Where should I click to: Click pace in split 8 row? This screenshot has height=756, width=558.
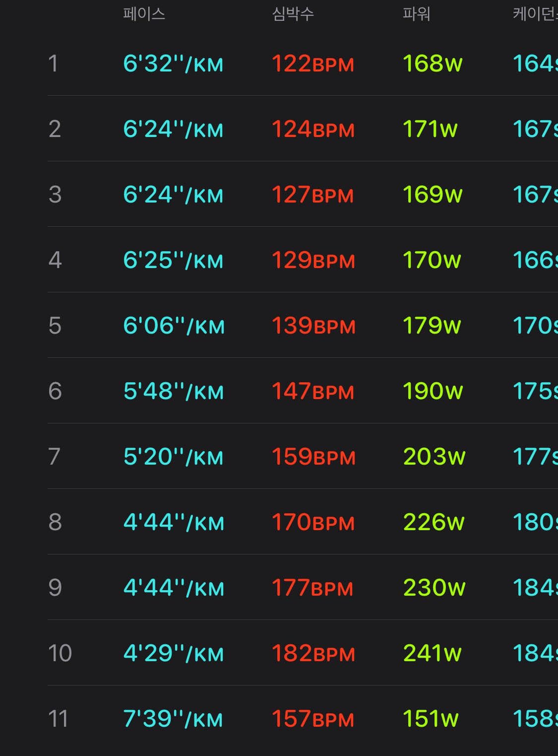174,522
